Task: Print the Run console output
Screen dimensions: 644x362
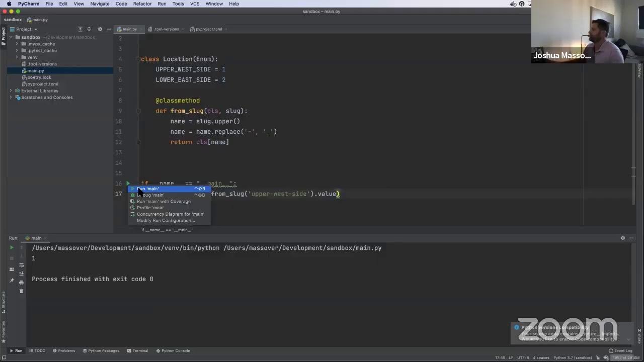Action: point(21,282)
